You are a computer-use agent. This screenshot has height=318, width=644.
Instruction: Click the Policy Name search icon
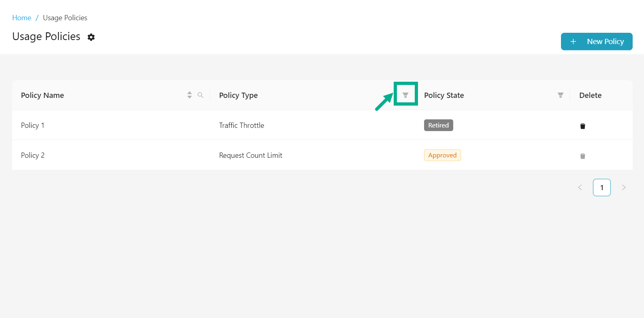pos(200,95)
